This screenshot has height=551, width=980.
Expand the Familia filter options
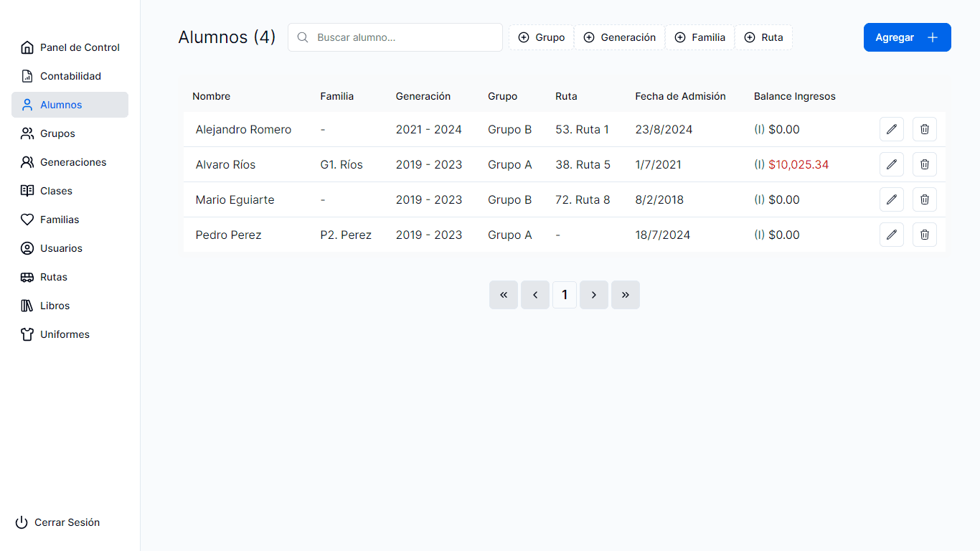tap(699, 37)
